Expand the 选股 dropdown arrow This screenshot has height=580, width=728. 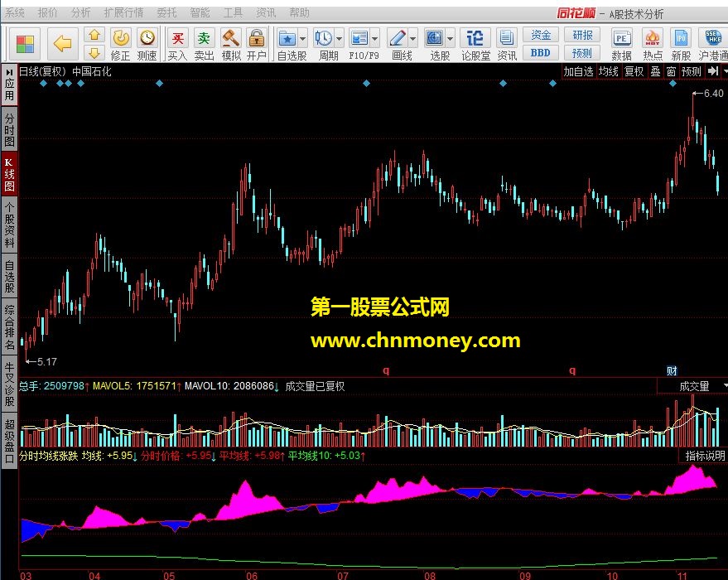(450, 39)
